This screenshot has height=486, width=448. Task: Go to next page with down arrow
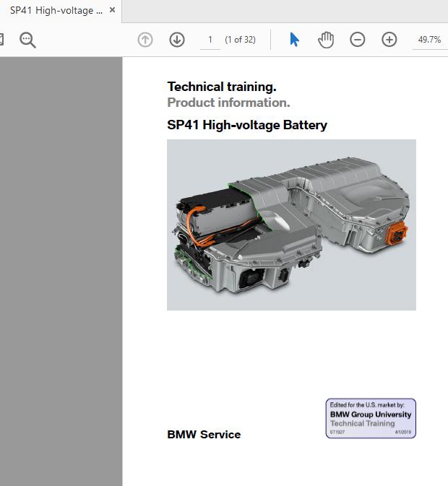pos(177,40)
